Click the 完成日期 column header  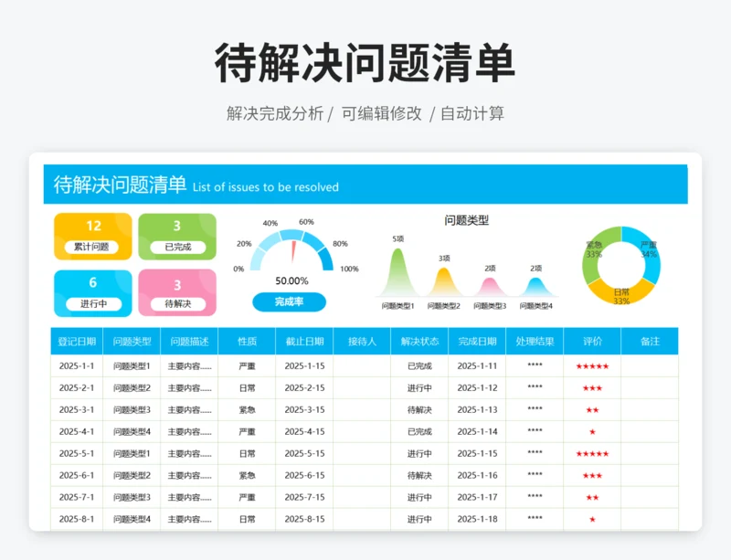click(x=477, y=342)
